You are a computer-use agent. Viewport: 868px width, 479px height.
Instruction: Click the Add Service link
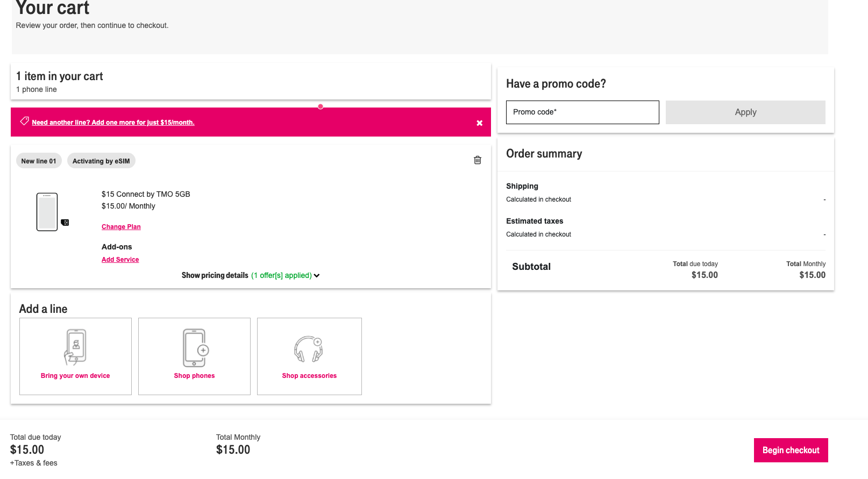[x=120, y=260]
